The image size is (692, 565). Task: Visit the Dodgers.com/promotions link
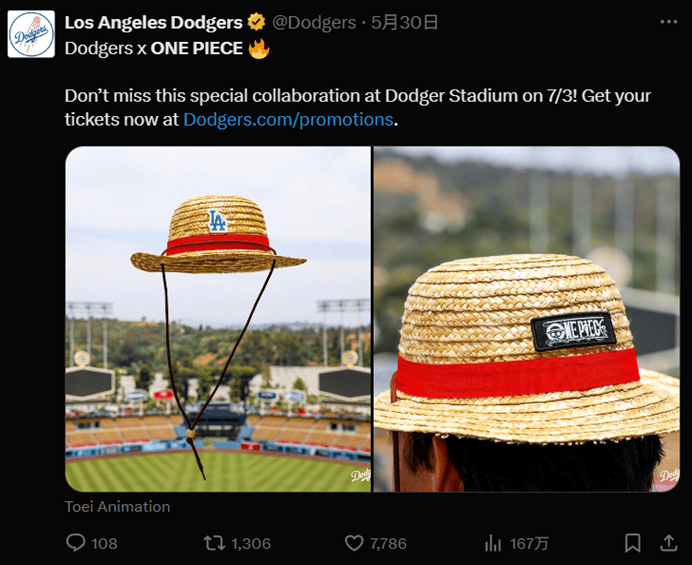(288, 119)
